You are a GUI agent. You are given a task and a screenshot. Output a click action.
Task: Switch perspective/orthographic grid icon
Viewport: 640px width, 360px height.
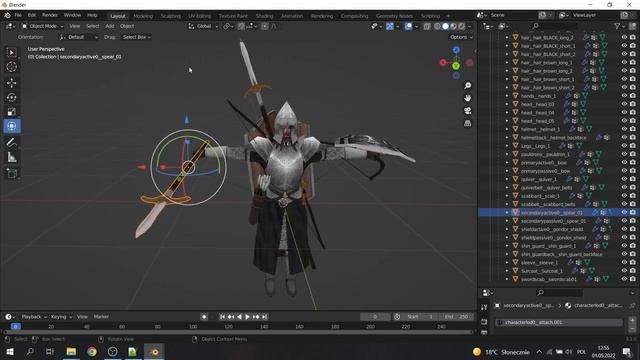[x=467, y=123]
